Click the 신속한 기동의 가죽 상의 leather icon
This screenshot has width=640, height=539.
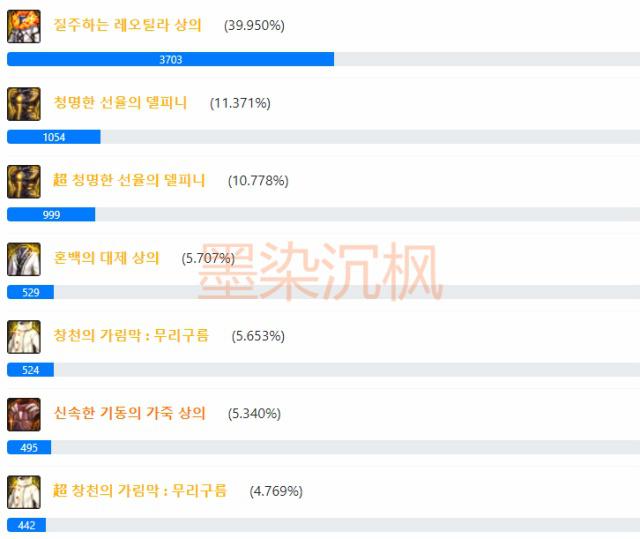24,415
